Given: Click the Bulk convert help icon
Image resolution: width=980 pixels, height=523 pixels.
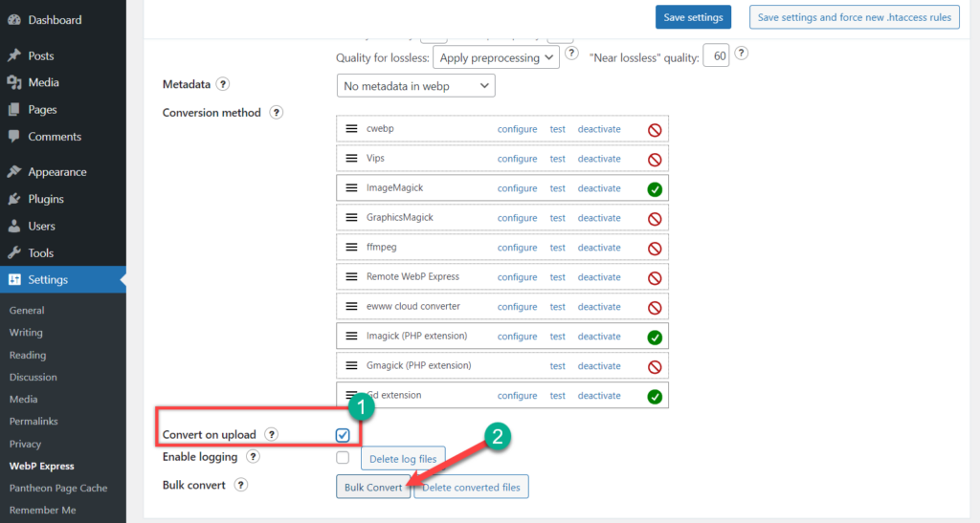Looking at the screenshot, I should (240, 485).
